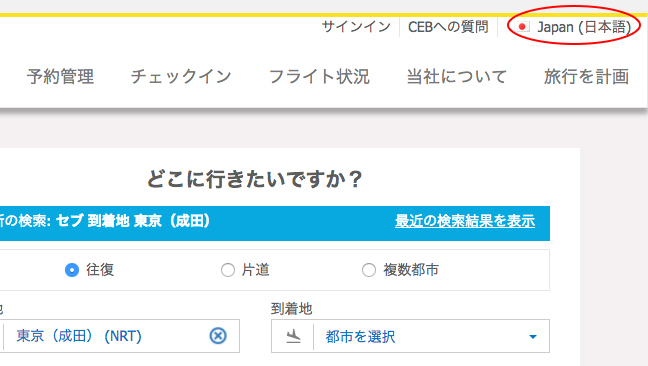This screenshot has height=366, width=648.
Task: Select the 複数都市 multi-city option
Action: [x=369, y=270]
